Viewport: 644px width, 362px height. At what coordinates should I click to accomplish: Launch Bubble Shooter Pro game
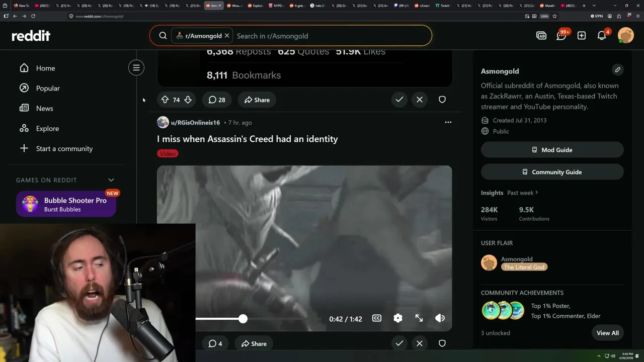click(66, 204)
